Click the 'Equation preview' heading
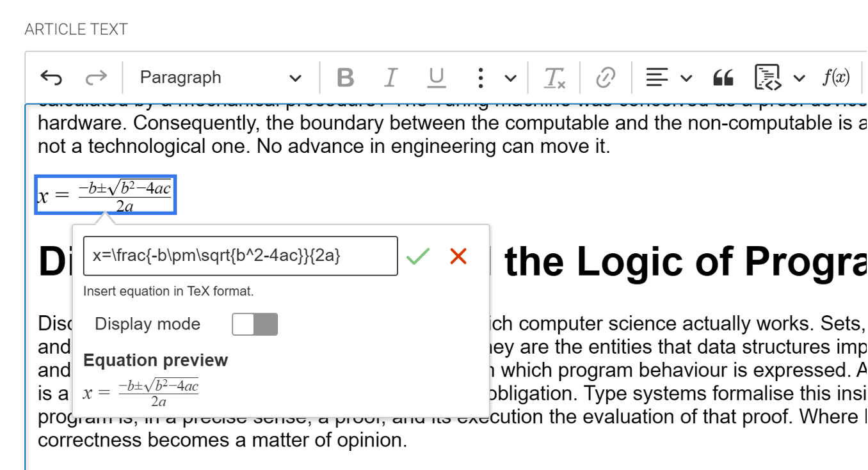The height and width of the screenshot is (470, 868). [x=156, y=360]
